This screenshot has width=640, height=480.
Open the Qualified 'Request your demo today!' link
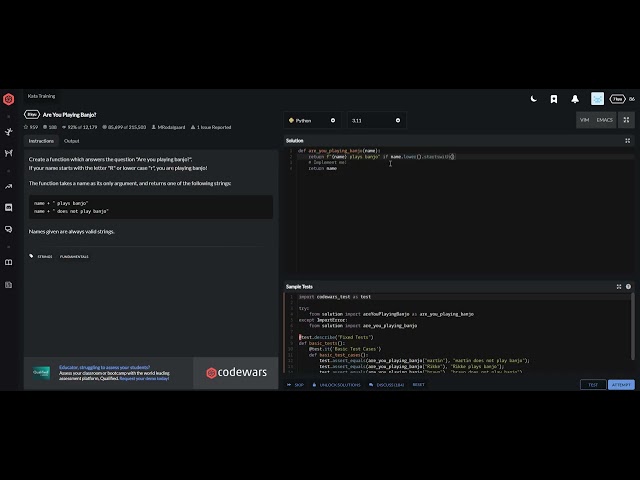[x=144, y=378]
